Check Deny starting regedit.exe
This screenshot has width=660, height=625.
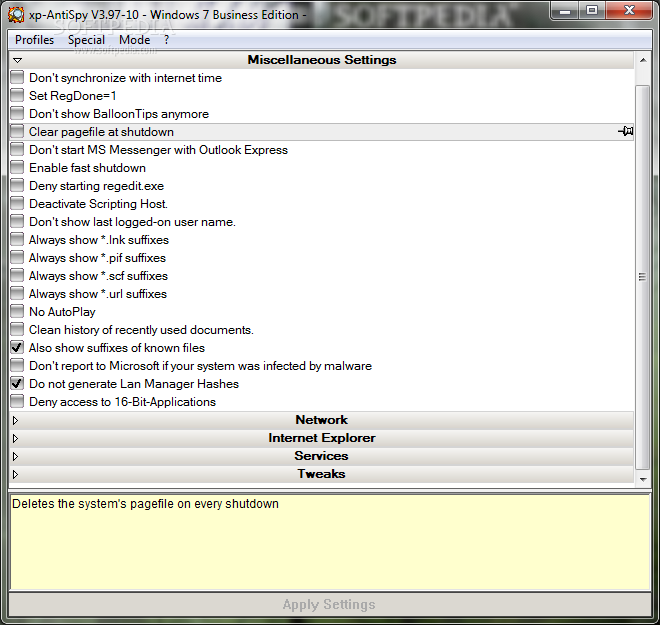pos(17,186)
